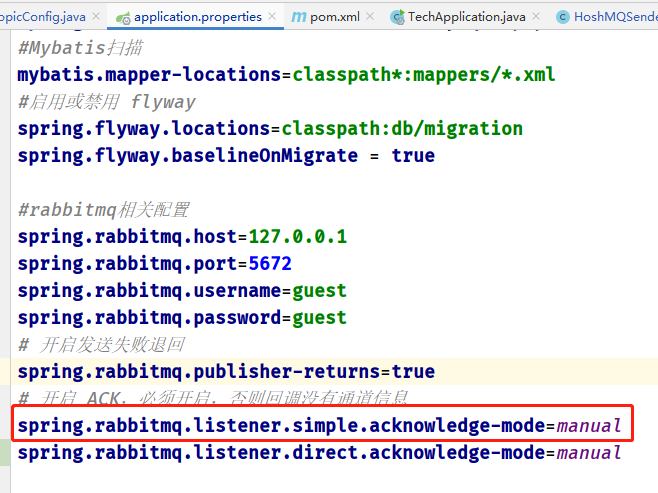This screenshot has height=493, width=658.
Task: Click the true value of publisher-returns
Action: coord(413,372)
